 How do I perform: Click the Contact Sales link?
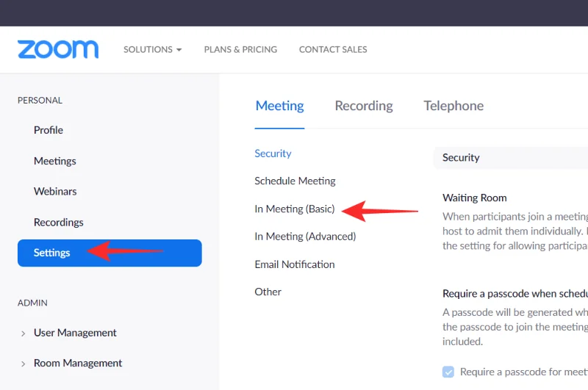[333, 49]
